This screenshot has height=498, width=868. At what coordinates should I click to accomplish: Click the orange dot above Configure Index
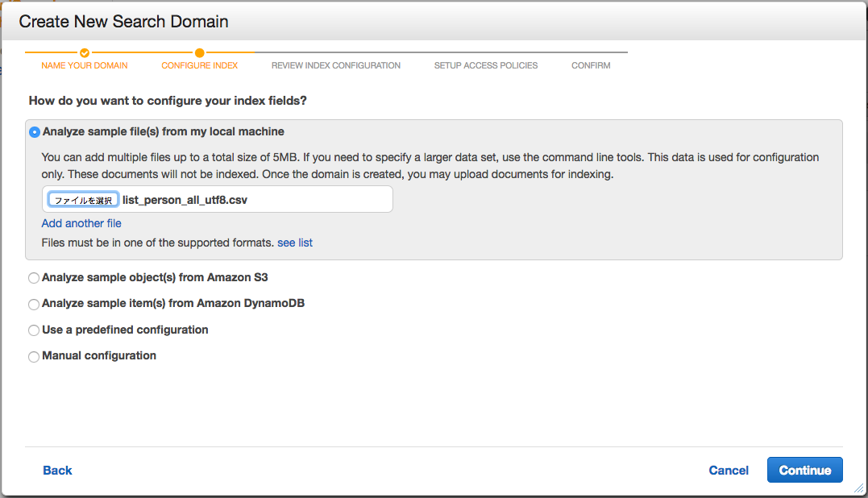200,52
